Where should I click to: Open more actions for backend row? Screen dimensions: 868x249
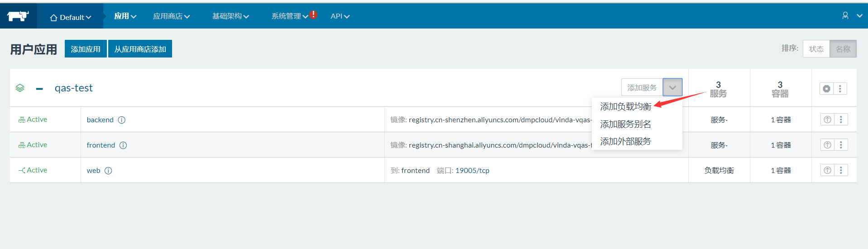[x=841, y=120]
